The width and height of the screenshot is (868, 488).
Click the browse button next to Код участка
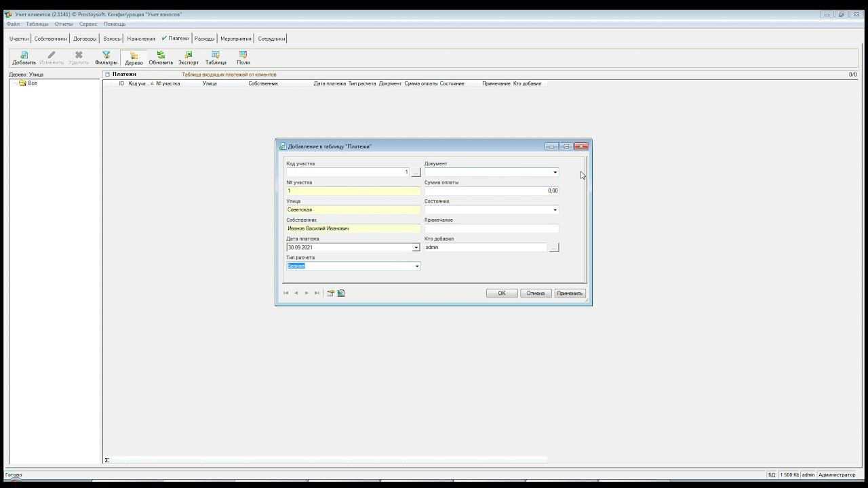point(416,172)
